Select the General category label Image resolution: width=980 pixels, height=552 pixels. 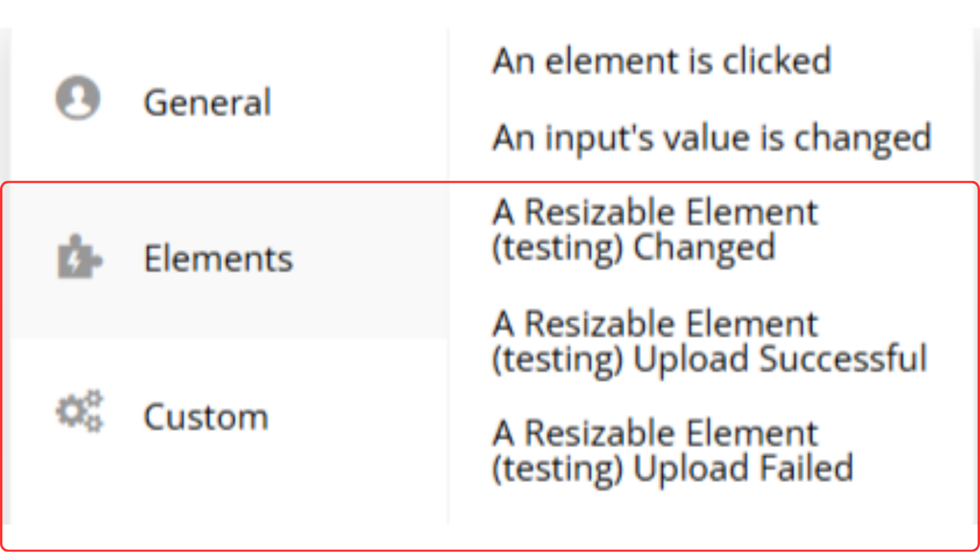point(207,102)
